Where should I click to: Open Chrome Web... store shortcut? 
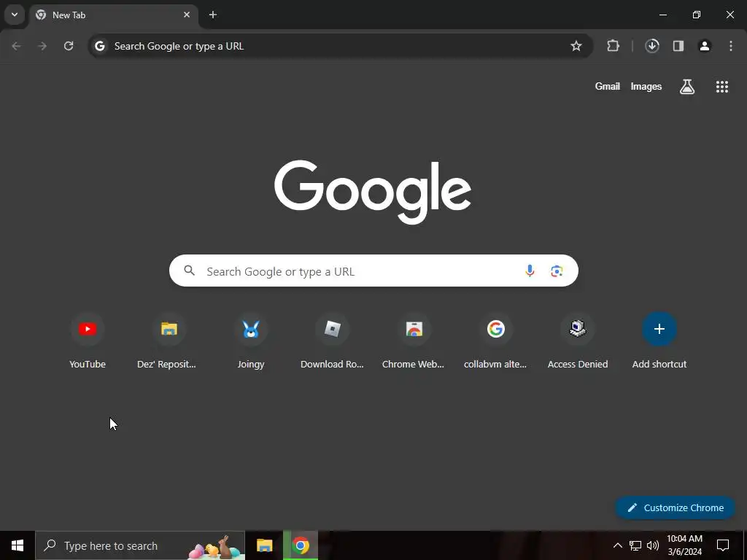[414, 341]
